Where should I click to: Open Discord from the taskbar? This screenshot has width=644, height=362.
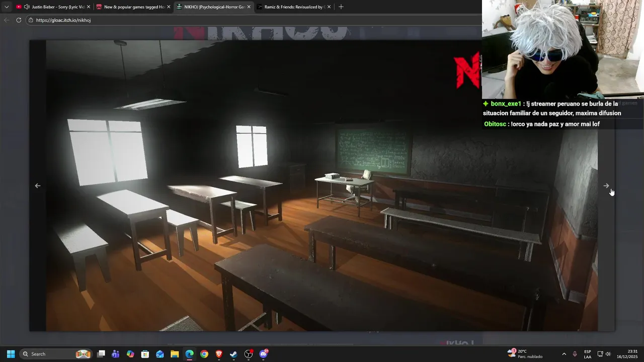coord(263,354)
